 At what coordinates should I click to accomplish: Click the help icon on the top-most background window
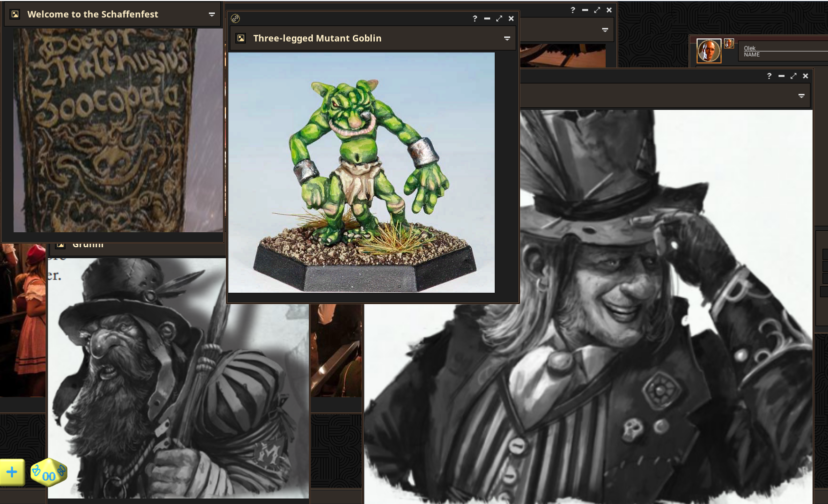click(573, 10)
